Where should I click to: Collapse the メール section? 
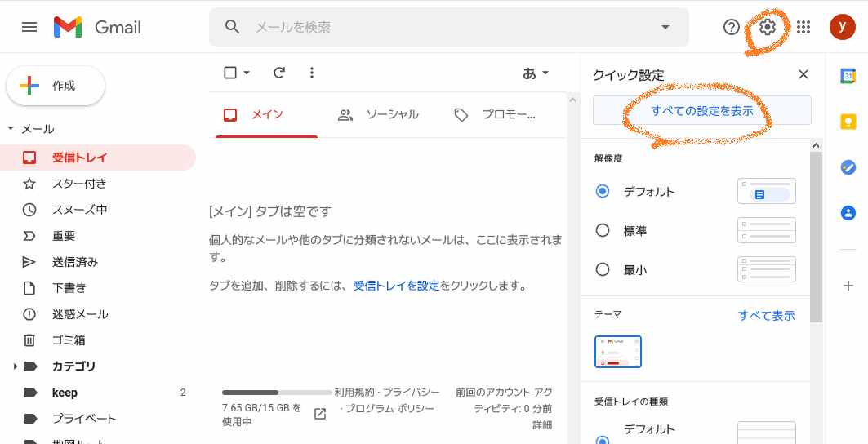click(x=10, y=129)
